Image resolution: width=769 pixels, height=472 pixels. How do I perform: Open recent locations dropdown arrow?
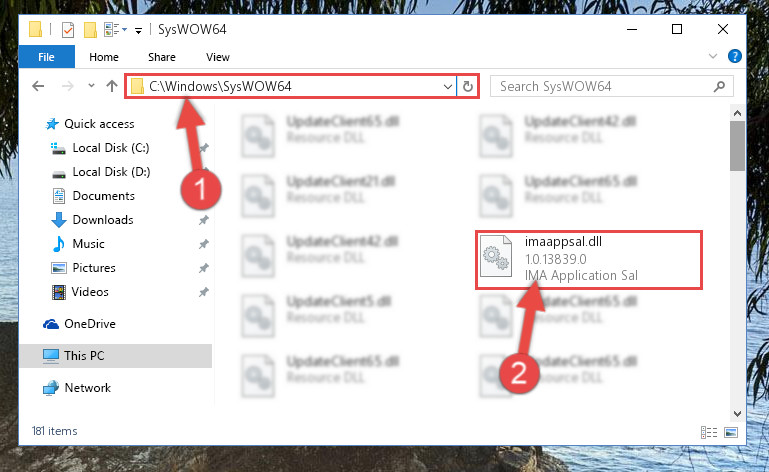[91, 86]
